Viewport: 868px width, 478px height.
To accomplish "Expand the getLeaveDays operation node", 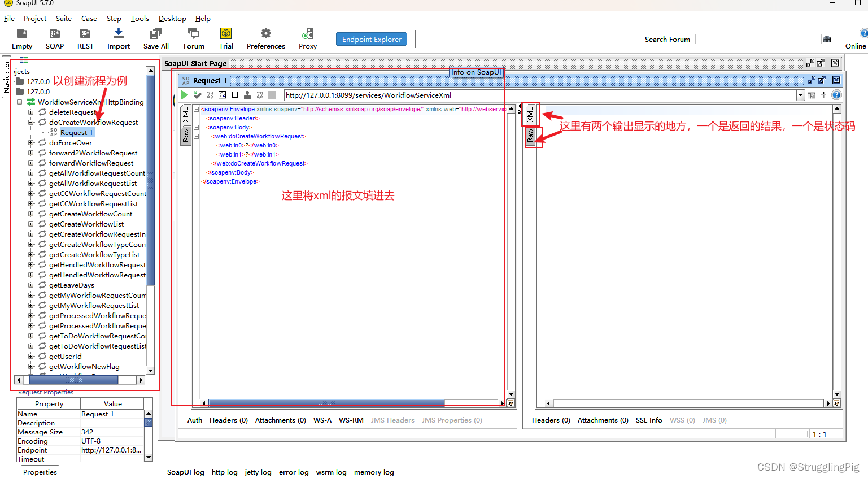I will (31, 285).
